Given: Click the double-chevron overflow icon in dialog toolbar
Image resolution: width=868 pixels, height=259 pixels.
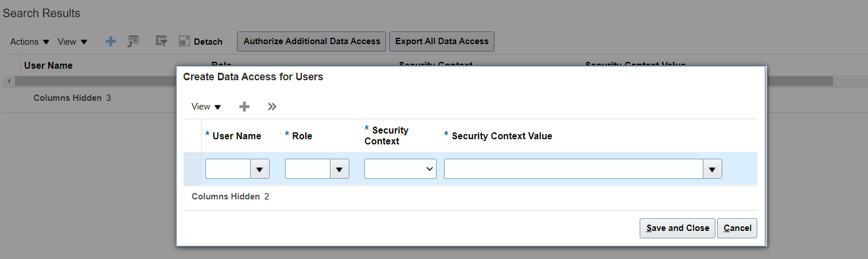Looking at the screenshot, I should point(272,107).
